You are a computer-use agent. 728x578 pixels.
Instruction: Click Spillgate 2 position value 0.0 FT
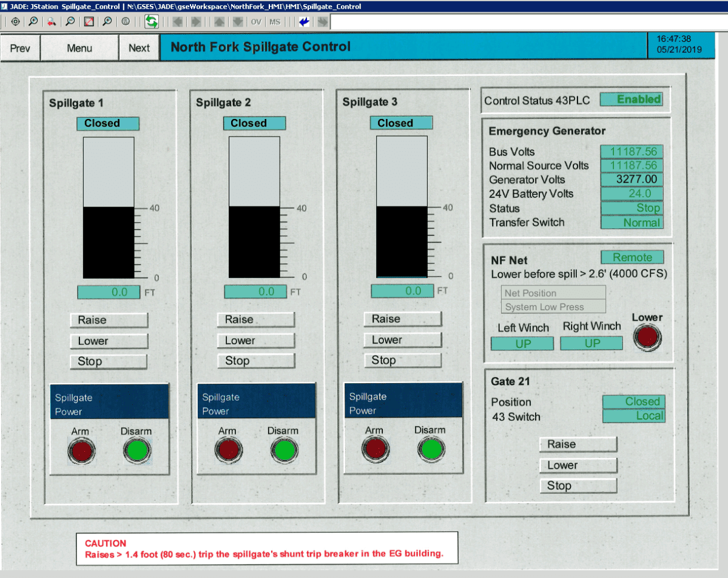pos(255,291)
